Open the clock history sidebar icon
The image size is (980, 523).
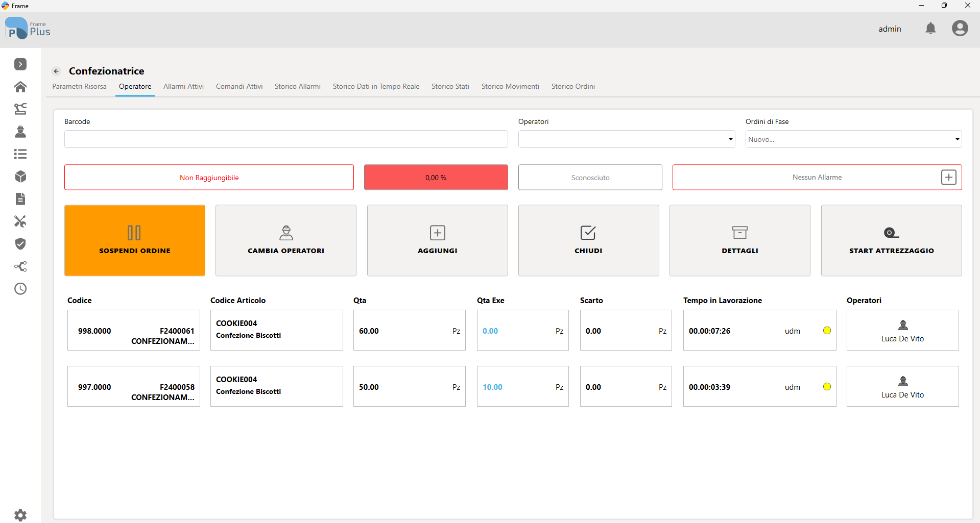20,289
